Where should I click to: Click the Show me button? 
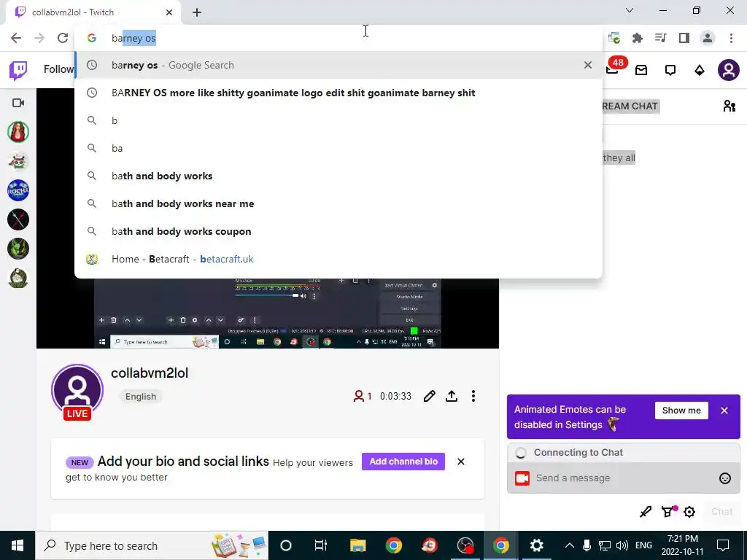point(681,411)
